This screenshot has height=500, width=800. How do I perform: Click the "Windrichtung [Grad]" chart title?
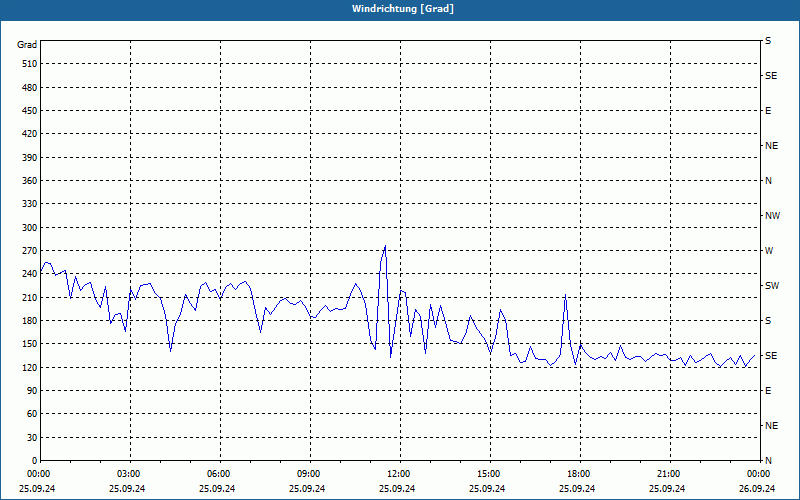(x=403, y=9)
